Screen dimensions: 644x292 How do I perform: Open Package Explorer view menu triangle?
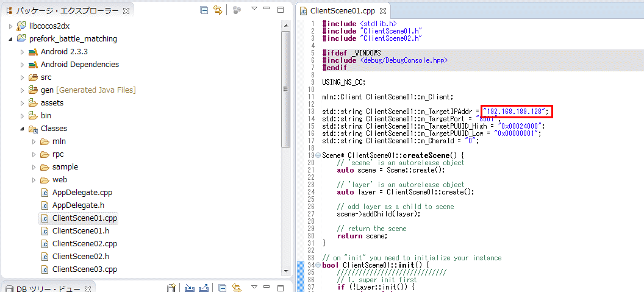point(255,10)
